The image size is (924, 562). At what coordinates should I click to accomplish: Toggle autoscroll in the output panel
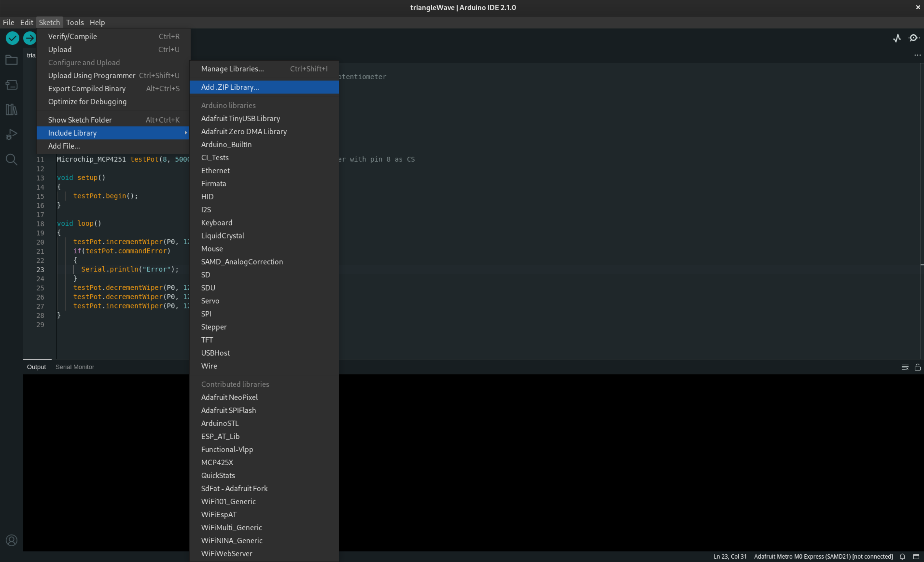click(905, 367)
